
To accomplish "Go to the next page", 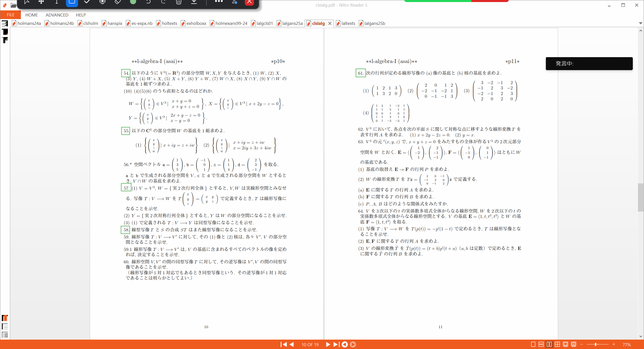I will [x=328, y=344].
